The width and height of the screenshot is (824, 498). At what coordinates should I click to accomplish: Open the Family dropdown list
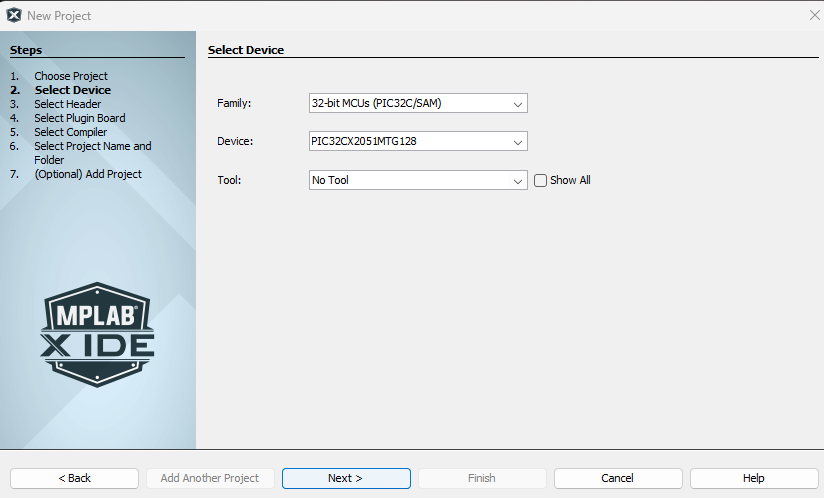tap(418, 103)
